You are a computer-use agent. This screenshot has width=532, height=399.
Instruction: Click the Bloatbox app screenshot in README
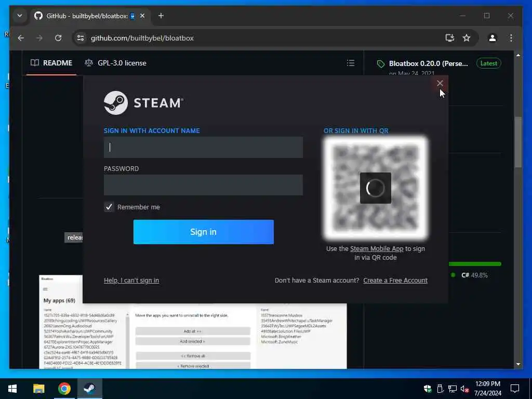(193, 336)
